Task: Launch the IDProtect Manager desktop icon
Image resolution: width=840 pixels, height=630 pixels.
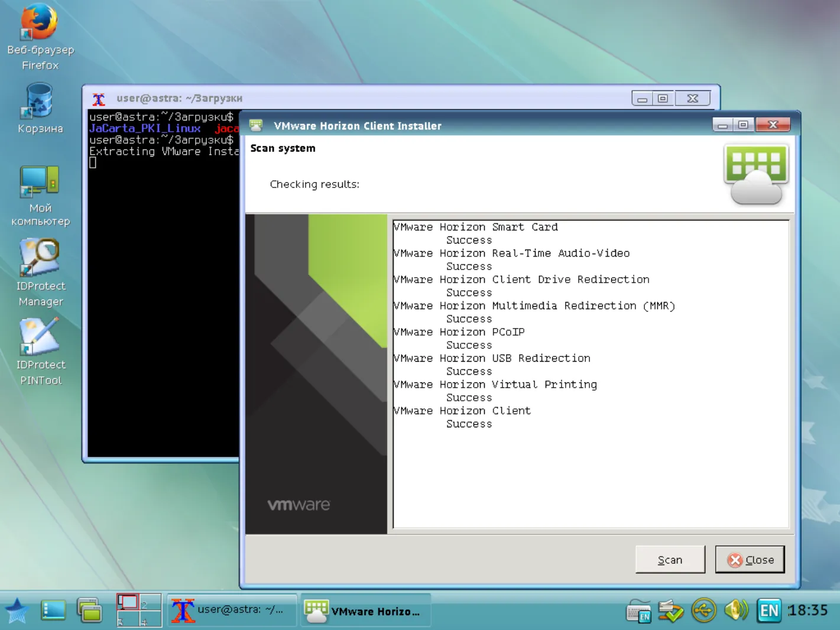Action: 40,273
